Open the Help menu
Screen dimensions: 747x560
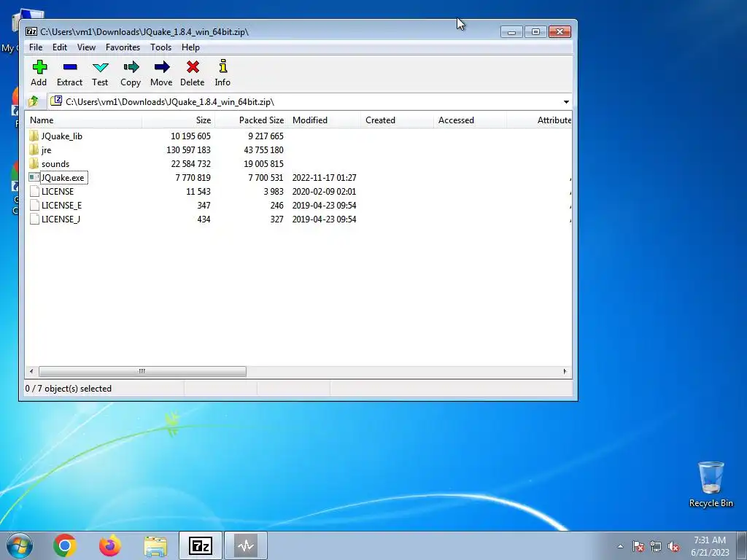[190, 47]
